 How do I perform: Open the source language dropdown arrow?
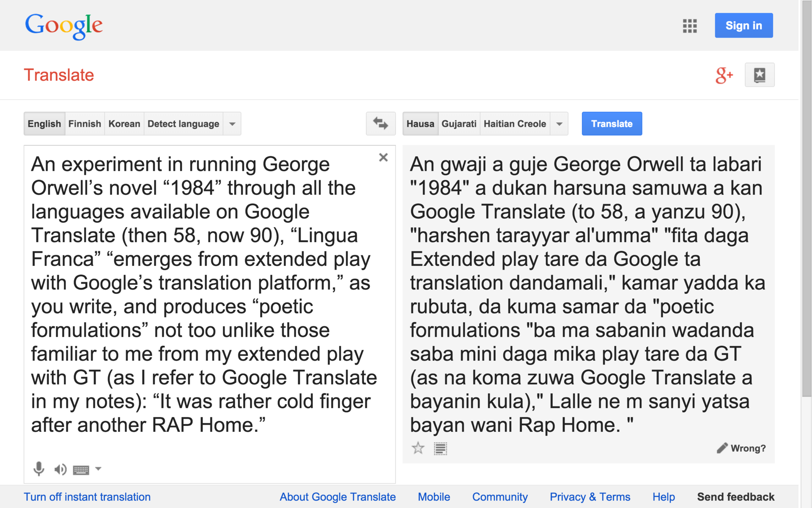pyautogui.click(x=232, y=124)
